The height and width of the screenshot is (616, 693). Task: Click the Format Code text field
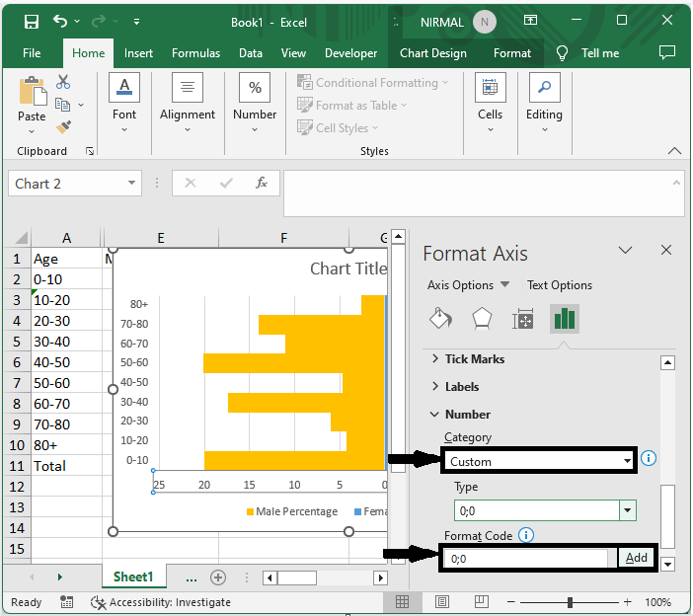(x=526, y=559)
